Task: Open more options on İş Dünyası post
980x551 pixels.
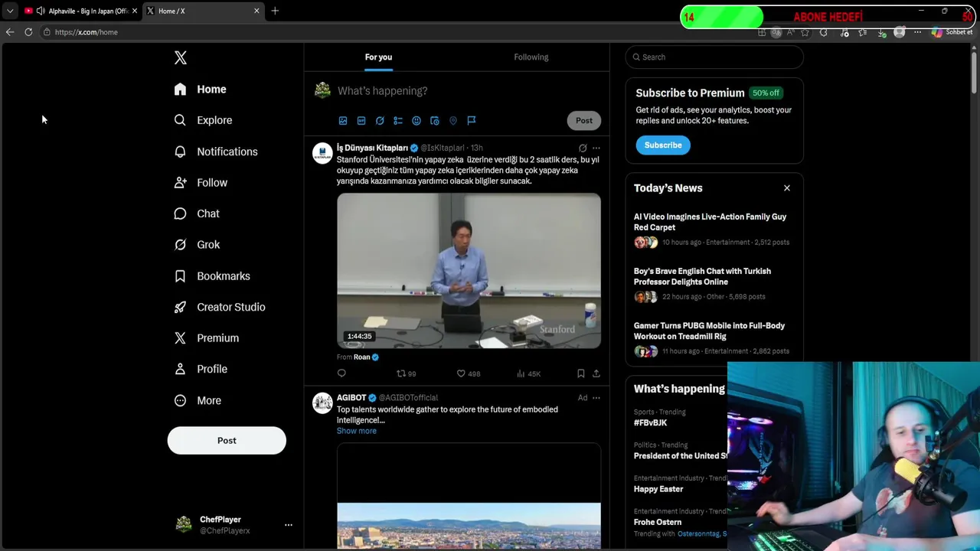Action: pyautogui.click(x=596, y=148)
